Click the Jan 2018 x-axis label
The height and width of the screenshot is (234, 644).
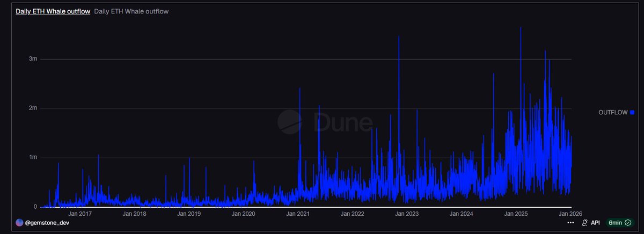[x=134, y=214]
